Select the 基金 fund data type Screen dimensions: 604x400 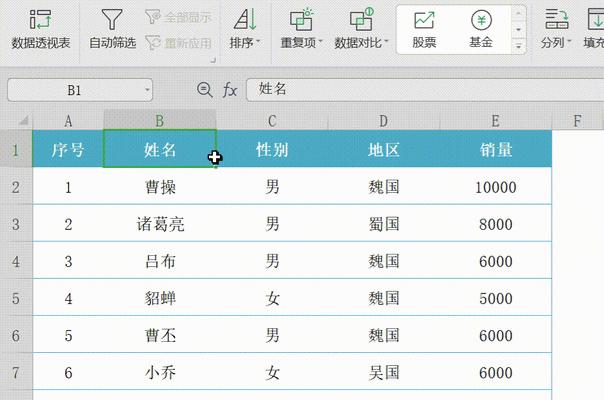pyautogui.click(x=481, y=30)
